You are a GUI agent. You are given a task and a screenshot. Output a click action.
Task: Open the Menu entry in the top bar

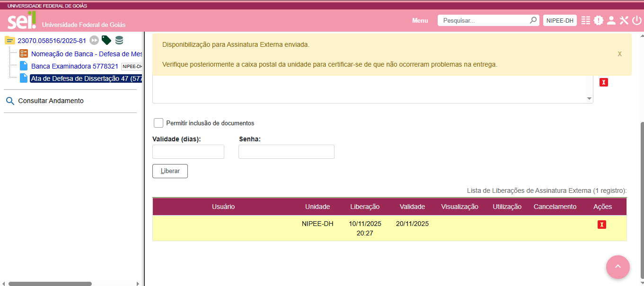(420, 20)
